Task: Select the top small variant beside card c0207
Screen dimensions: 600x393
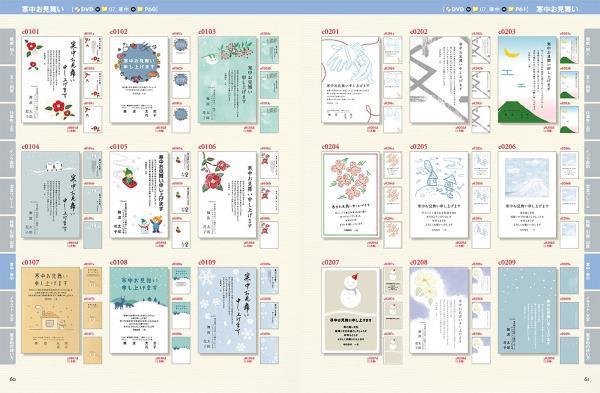Action: (393, 281)
